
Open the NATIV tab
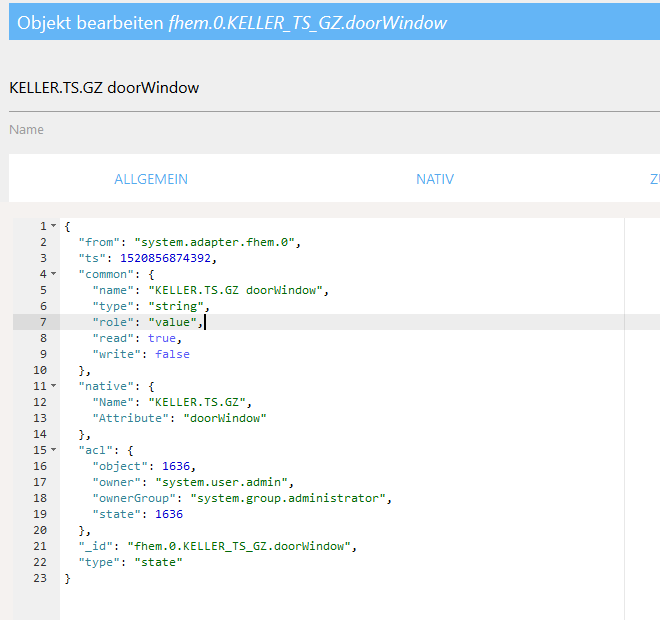click(435, 179)
